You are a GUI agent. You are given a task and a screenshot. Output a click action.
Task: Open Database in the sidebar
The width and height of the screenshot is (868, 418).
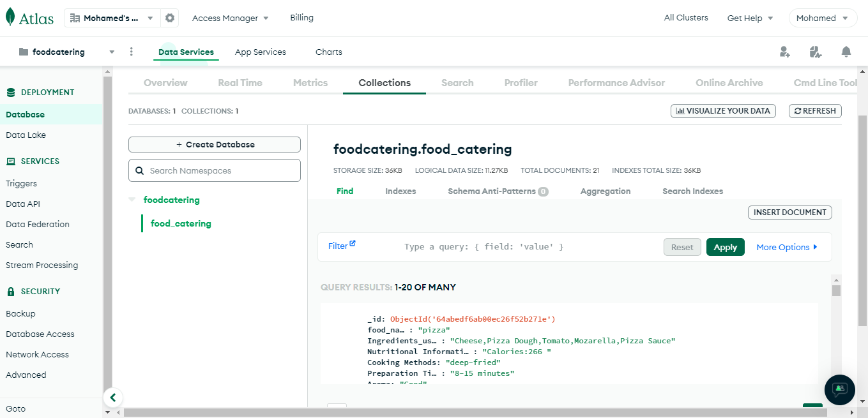(51, 115)
